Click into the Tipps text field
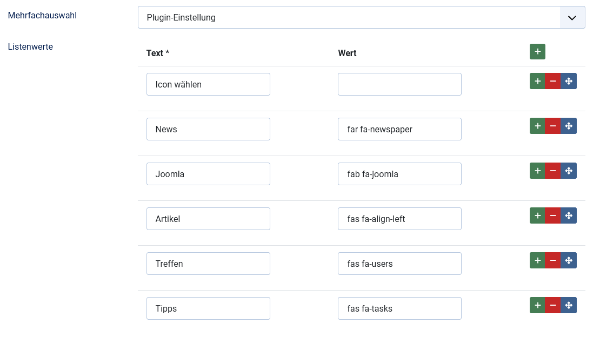 point(208,308)
